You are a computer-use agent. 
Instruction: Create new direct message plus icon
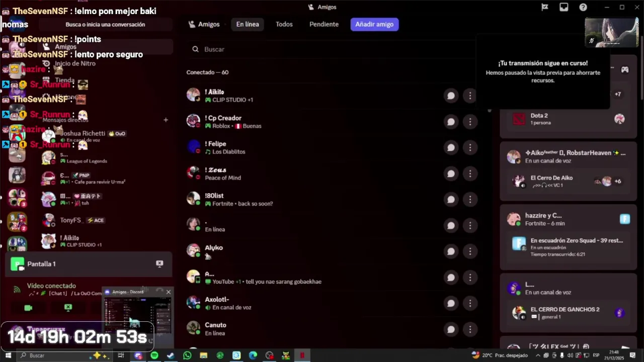coord(166,120)
